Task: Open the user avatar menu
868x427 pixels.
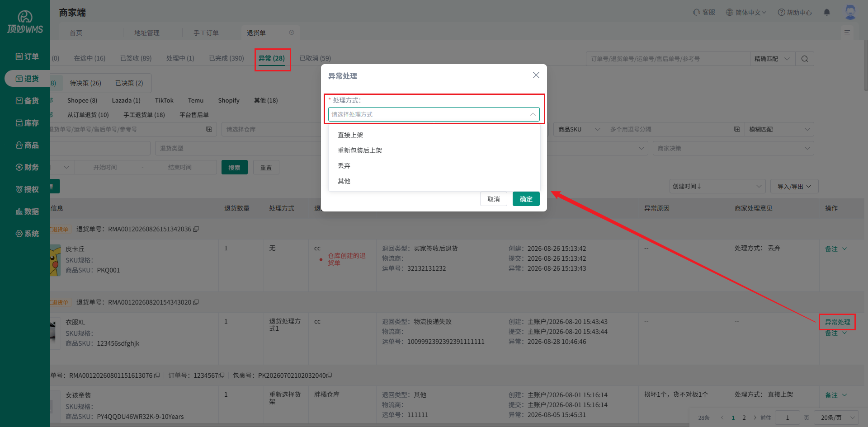Action: [x=850, y=12]
